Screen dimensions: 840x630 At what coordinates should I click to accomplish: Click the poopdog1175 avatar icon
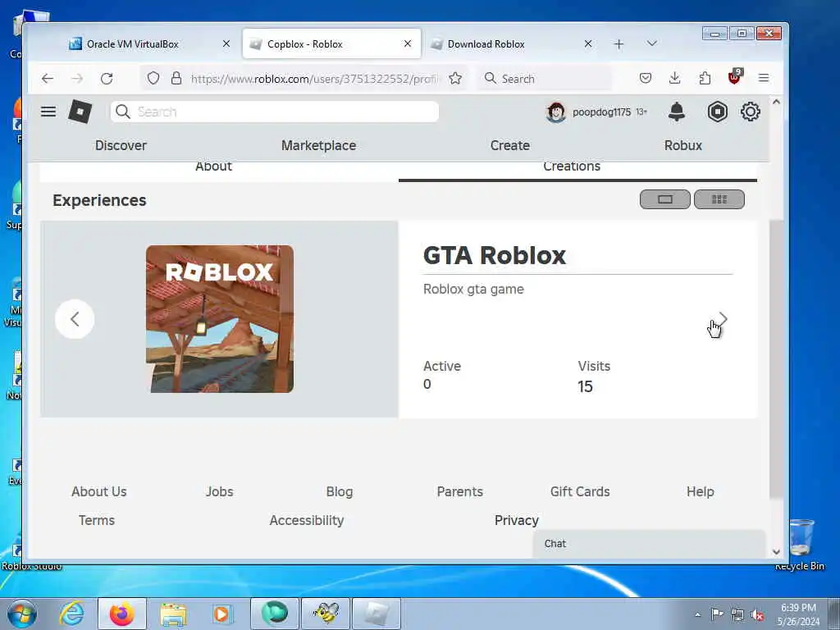tap(555, 112)
